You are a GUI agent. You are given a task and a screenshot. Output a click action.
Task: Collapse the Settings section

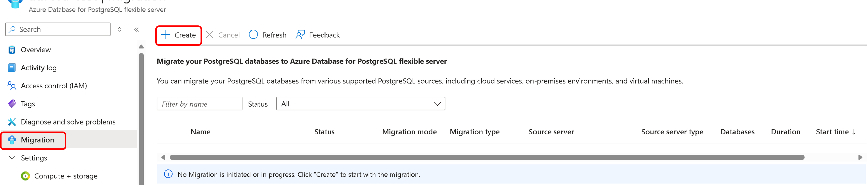(12, 158)
